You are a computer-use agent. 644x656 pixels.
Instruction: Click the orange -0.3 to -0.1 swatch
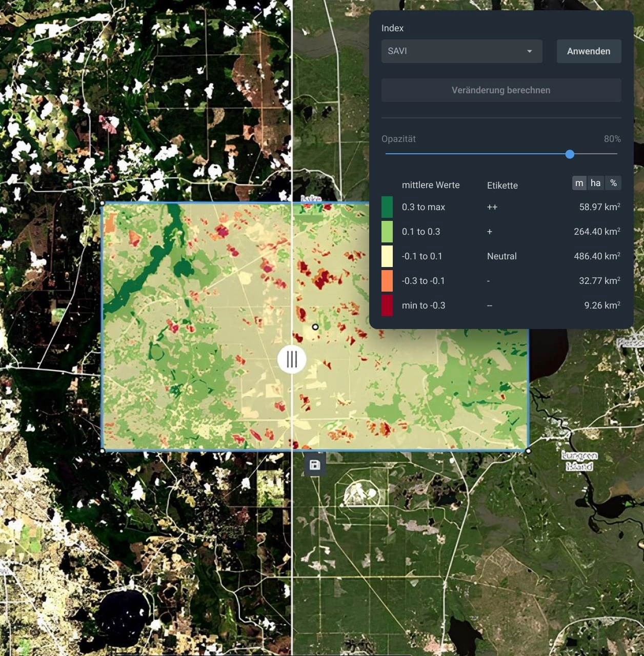[x=387, y=281]
